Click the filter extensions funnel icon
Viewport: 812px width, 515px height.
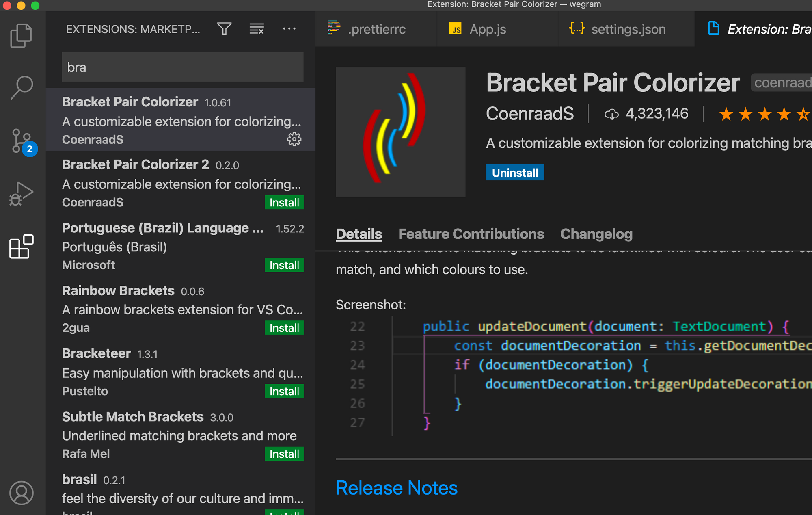click(224, 29)
